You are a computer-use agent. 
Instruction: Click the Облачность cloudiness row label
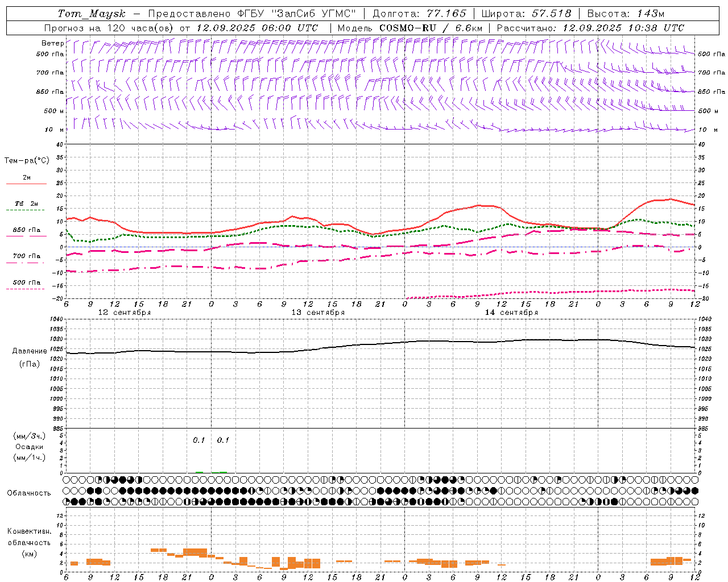pos(29,493)
